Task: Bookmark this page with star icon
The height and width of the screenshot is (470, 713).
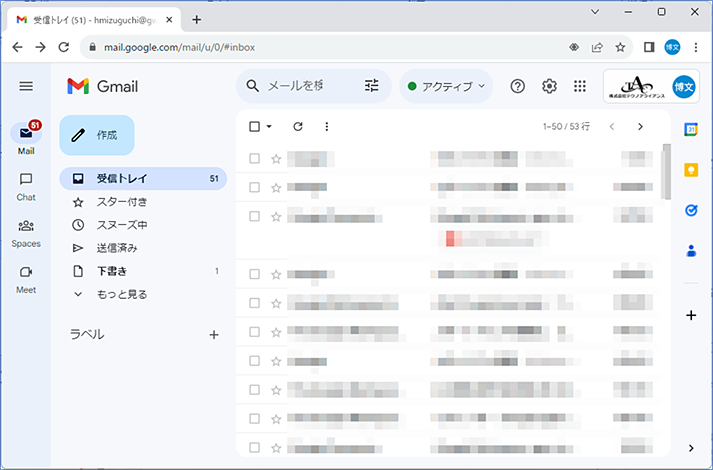Action: pos(620,47)
